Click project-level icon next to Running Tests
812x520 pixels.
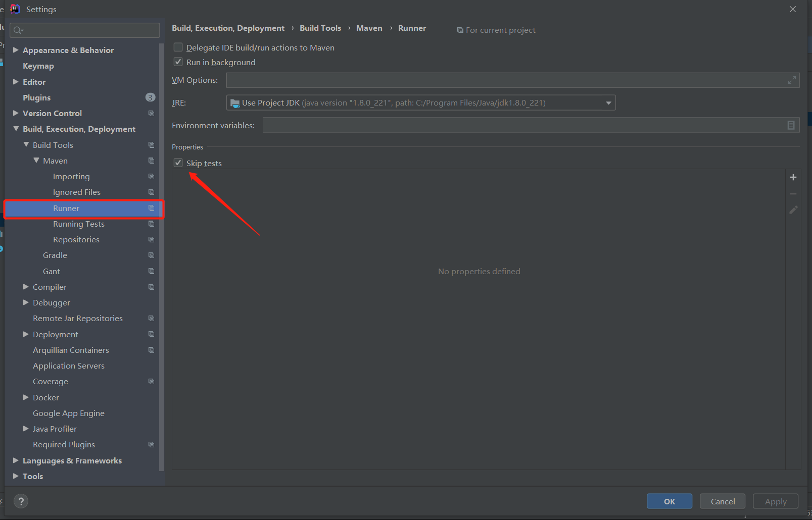coord(151,224)
